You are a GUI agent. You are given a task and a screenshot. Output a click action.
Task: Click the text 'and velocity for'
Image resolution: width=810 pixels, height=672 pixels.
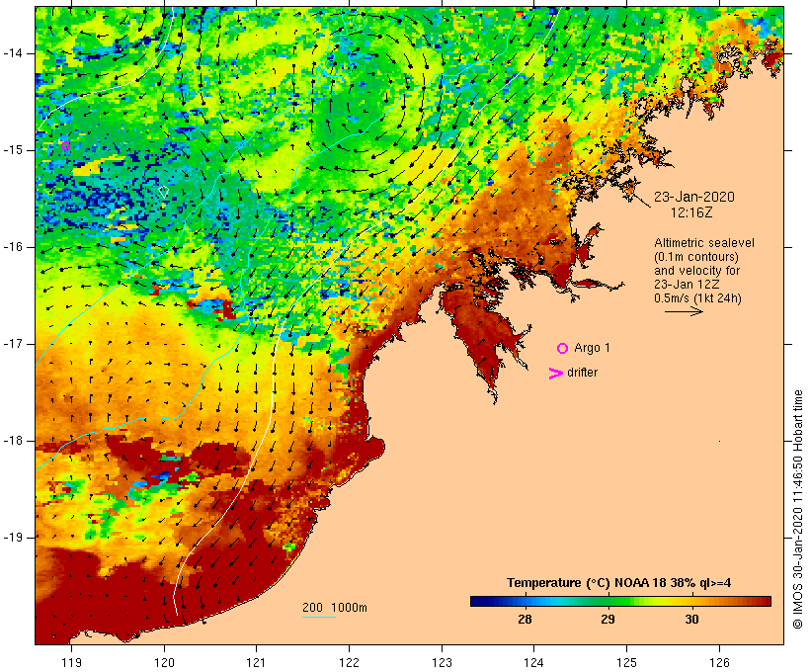696,271
